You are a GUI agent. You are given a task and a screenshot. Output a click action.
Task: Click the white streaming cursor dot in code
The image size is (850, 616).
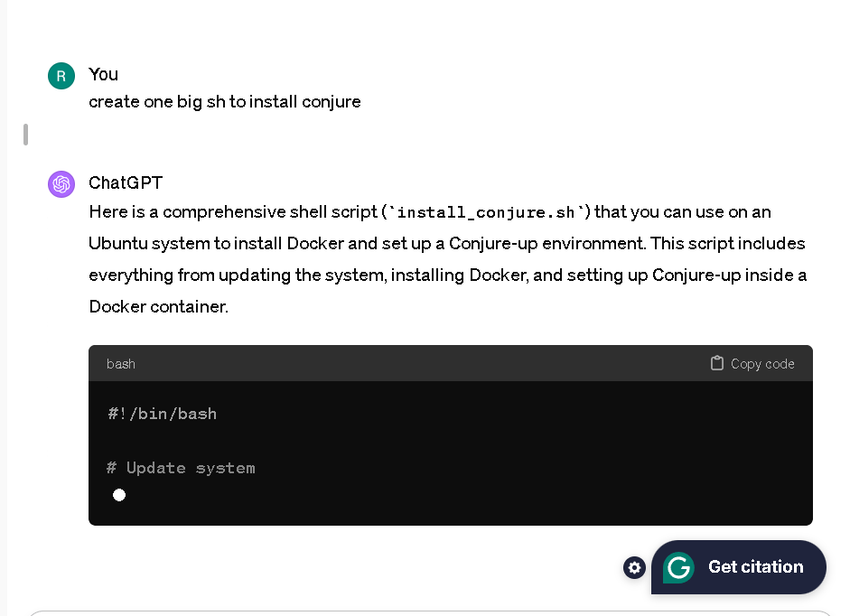119,495
